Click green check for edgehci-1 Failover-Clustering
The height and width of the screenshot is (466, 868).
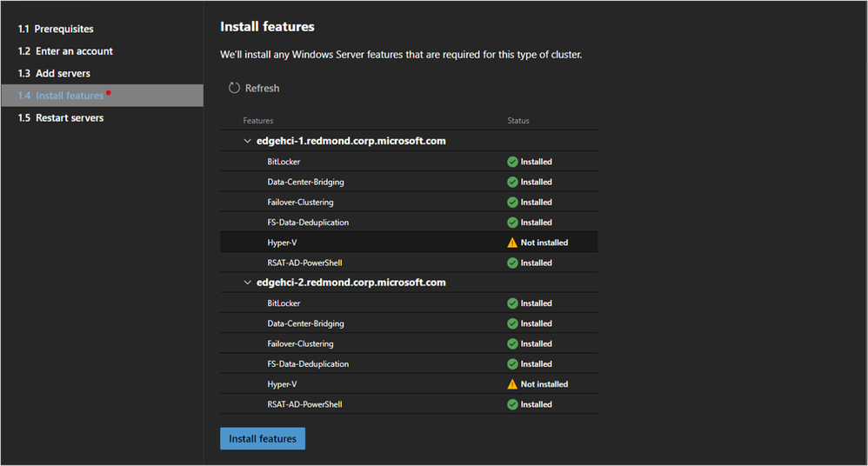[512, 203]
